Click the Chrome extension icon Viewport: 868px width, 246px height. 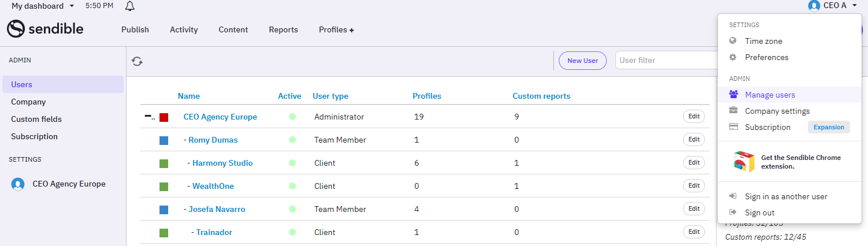point(744,162)
